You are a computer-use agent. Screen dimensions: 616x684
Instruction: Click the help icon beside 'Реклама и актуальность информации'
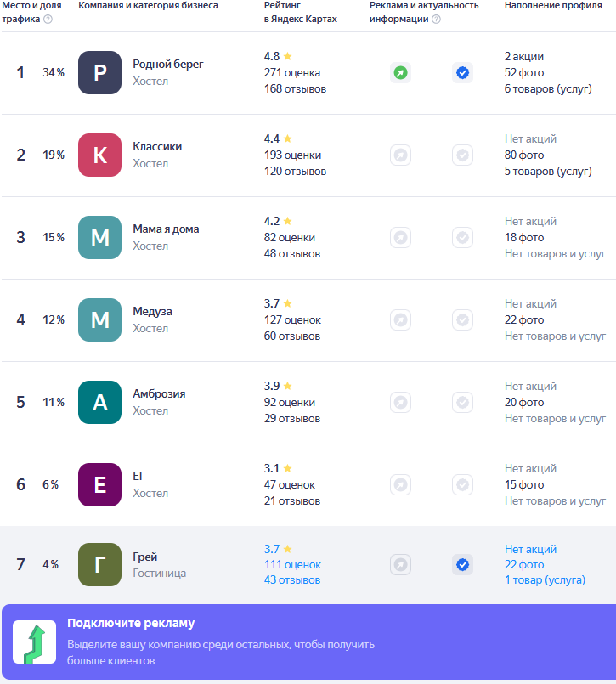436,20
